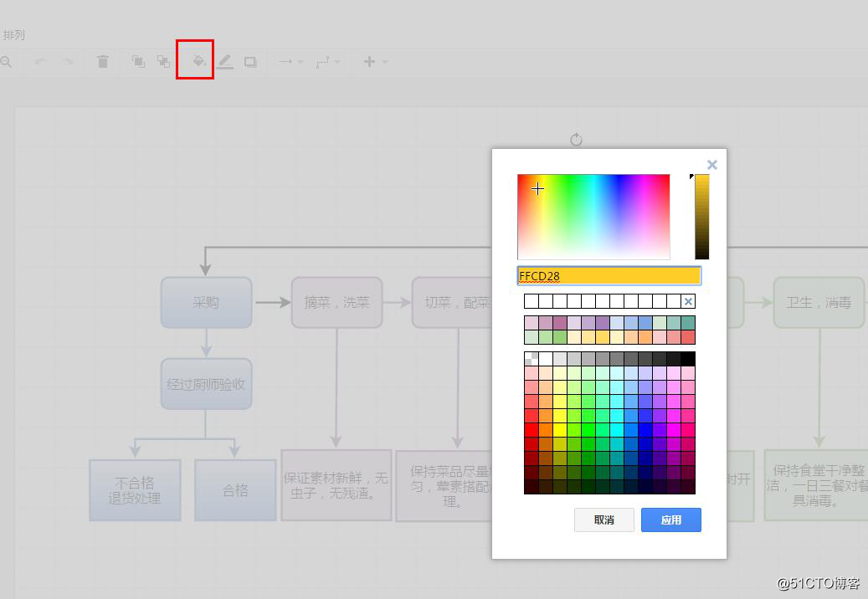This screenshot has height=599, width=868.
Task: Select the 摘菜，洗菜 flowchart box
Action: (x=336, y=303)
